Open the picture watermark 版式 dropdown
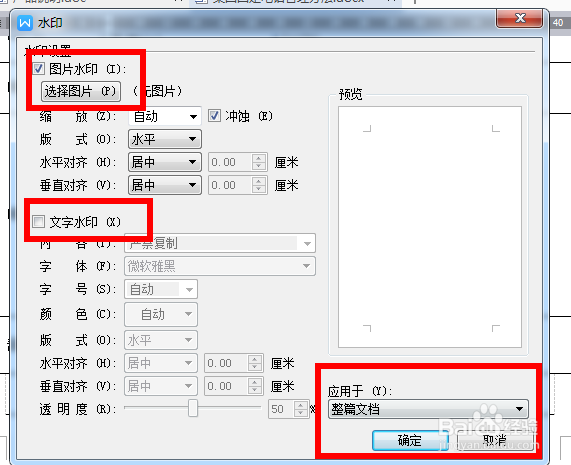The width and height of the screenshot is (571, 465). tap(165, 139)
